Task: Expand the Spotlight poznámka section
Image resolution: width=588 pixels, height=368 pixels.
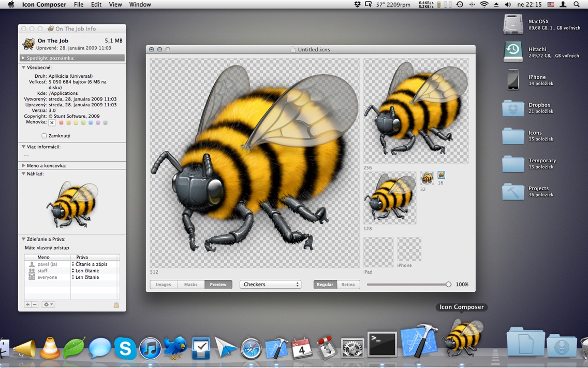Action: [x=23, y=58]
